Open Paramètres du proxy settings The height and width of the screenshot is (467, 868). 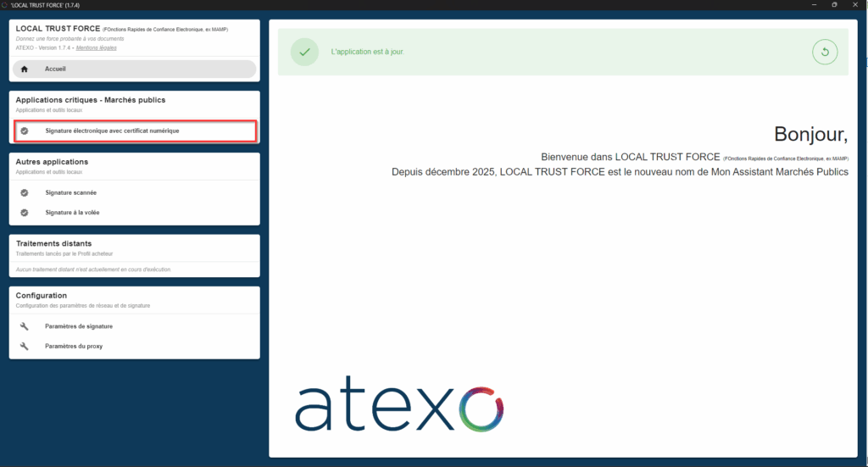tap(135, 347)
